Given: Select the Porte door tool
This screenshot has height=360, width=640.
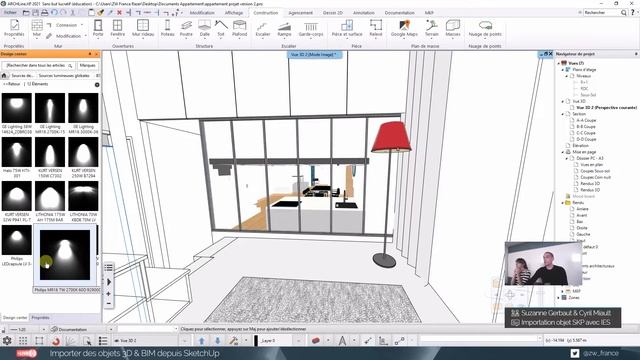Looking at the screenshot, I should (x=98, y=28).
